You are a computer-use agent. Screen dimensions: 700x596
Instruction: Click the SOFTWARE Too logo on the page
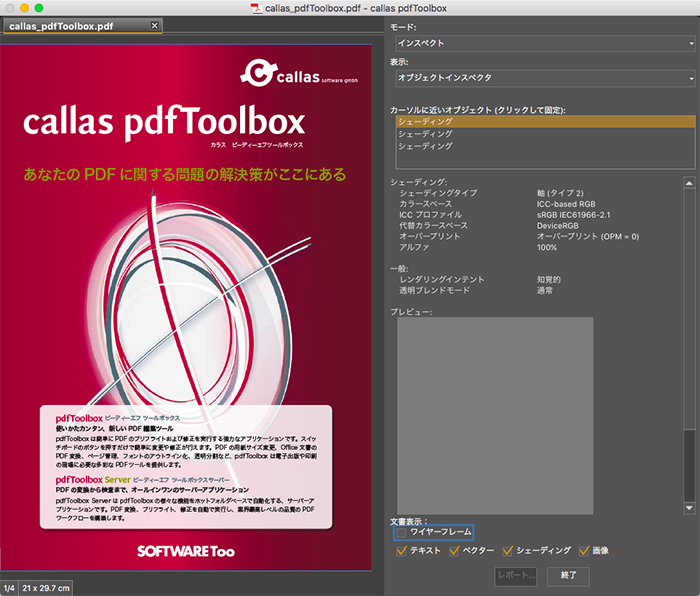[x=186, y=551]
